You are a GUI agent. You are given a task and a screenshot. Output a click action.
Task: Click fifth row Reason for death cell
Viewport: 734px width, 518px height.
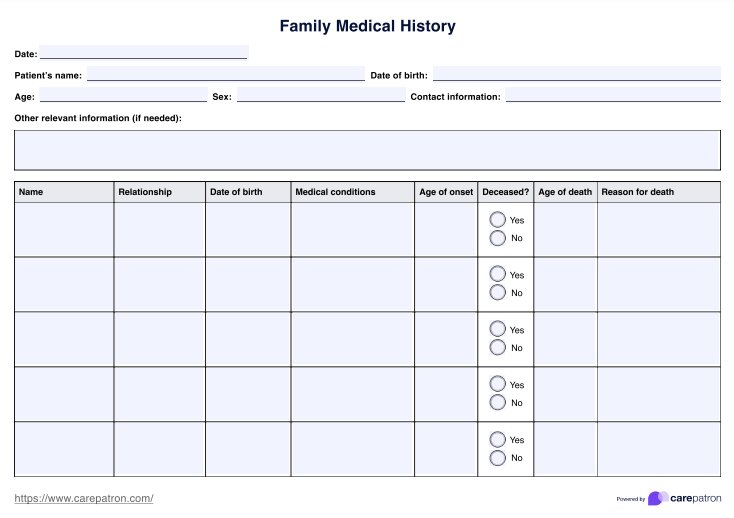[x=658, y=448]
